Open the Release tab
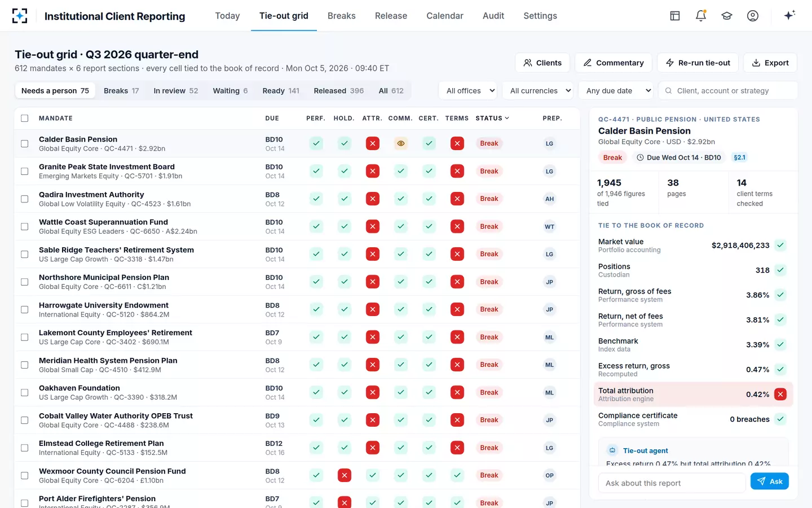 391,16
